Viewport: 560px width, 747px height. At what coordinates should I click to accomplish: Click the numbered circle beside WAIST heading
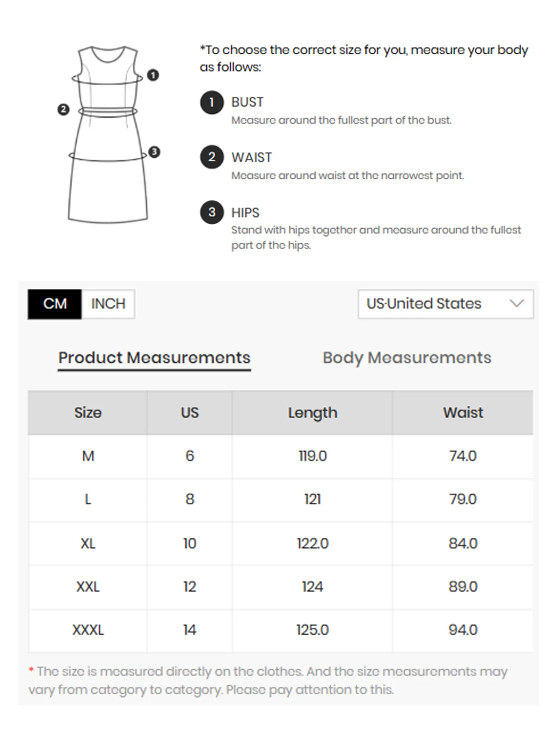point(211,157)
